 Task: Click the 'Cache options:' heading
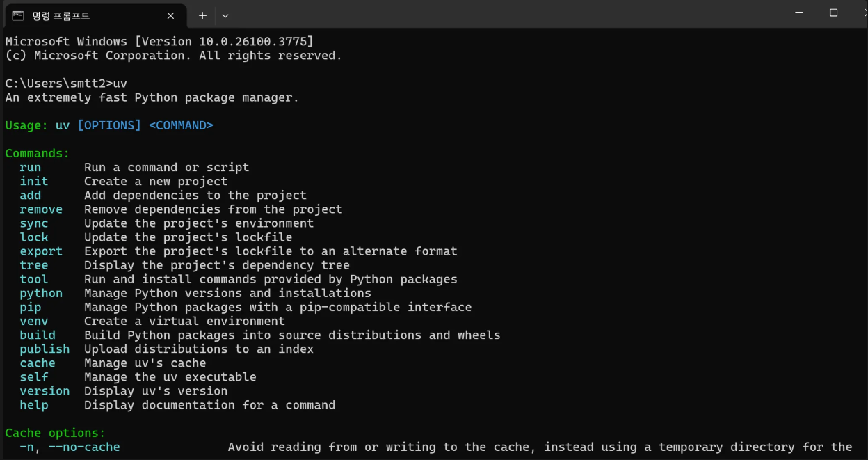pyautogui.click(x=56, y=433)
